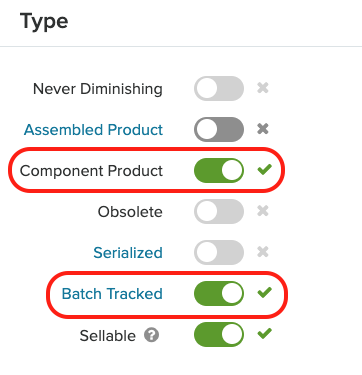Click the grey X icon beside Serialized
The height and width of the screenshot is (375, 362).
(x=263, y=252)
